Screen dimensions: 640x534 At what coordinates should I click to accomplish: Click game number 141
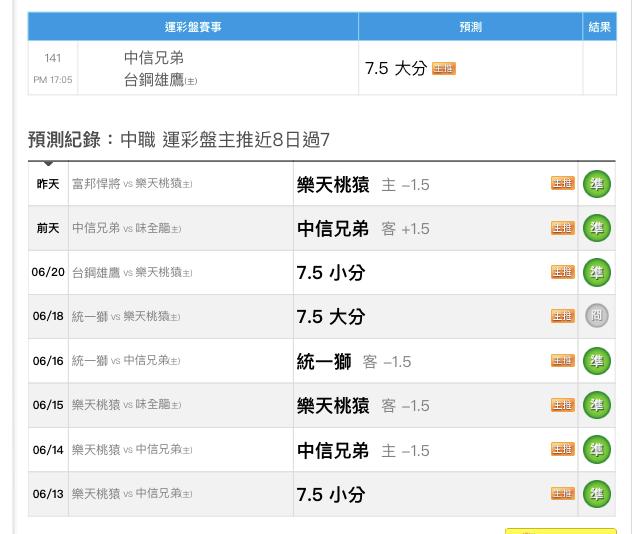53,58
